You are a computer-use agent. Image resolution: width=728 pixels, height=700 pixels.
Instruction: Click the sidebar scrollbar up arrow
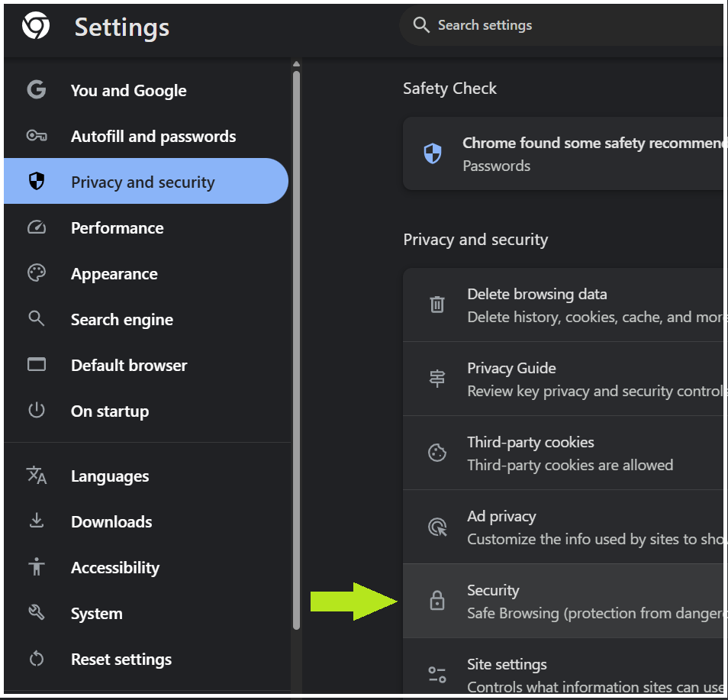pyautogui.click(x=297, y=64)
